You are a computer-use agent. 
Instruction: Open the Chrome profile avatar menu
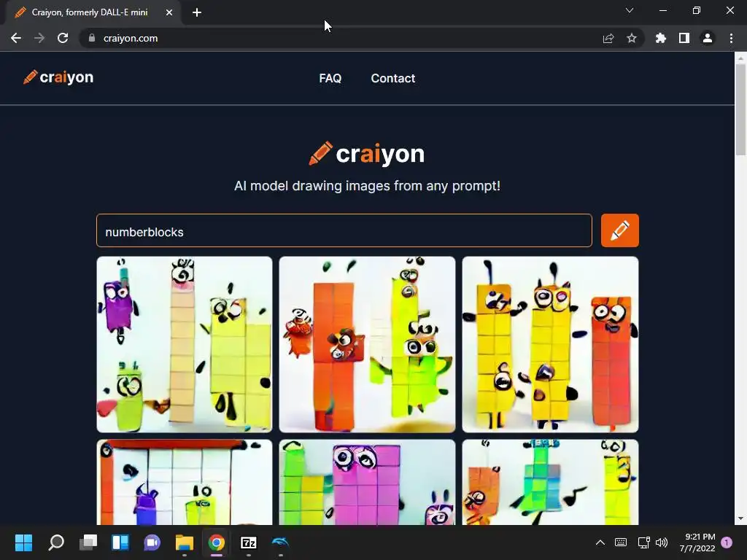click(x=708, y=38)
